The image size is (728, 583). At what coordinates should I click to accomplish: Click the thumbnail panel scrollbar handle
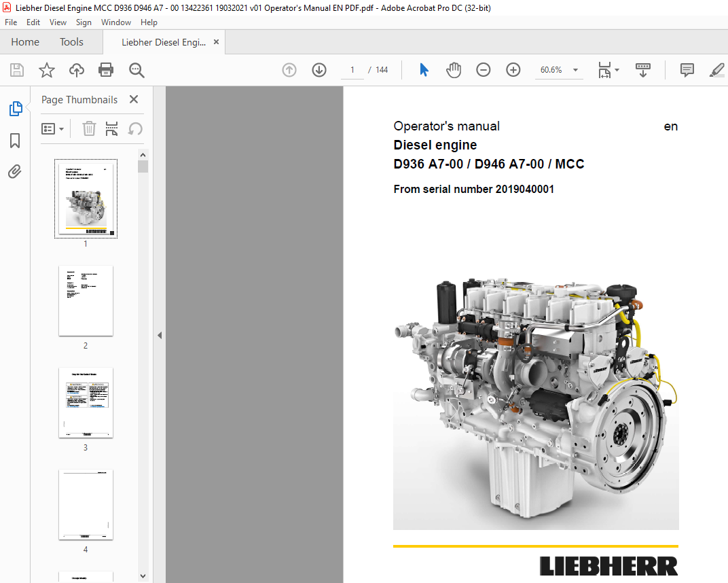[143, 166]
